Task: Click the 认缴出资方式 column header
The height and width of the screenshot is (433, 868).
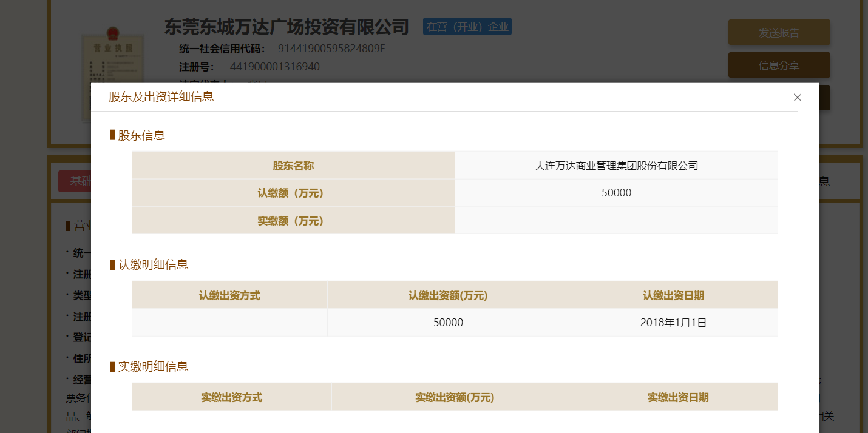Action: [x=229, y=295]
